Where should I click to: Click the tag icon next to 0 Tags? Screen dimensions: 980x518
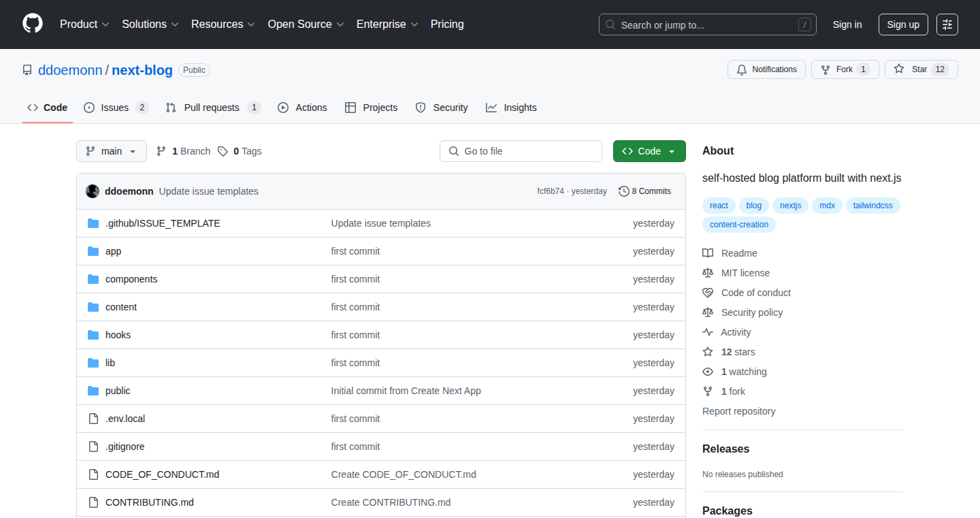(223, 151)
